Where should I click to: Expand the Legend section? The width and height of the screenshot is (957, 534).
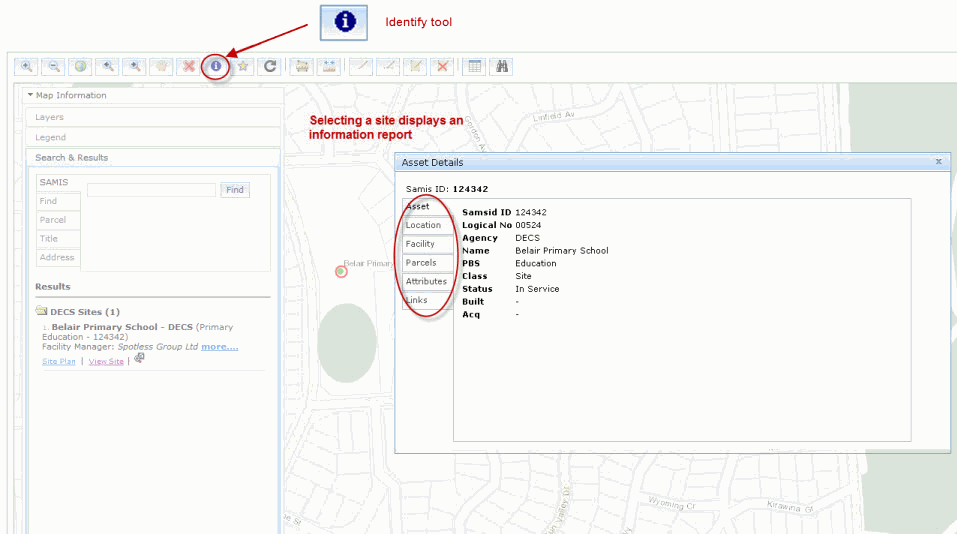point(153,137)
